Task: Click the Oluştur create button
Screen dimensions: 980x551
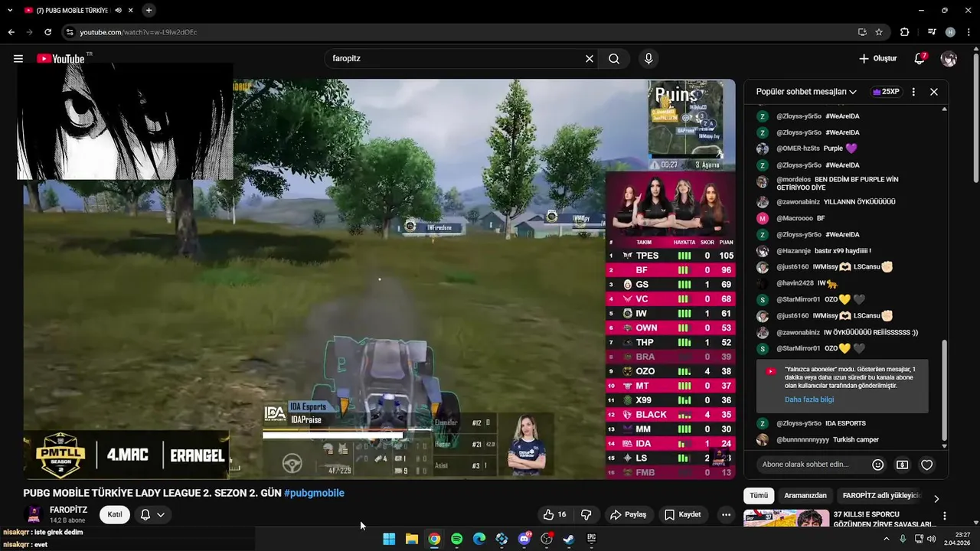Action: click(877, 59)
